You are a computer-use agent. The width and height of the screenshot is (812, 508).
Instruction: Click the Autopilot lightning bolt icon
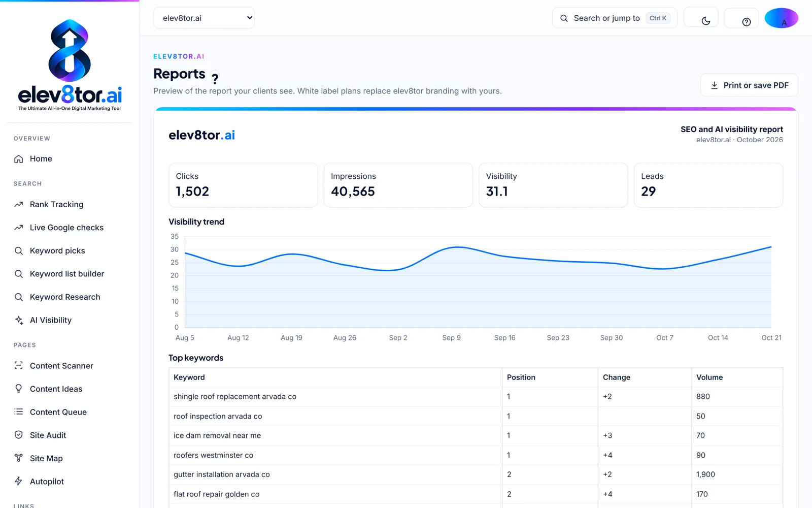click(x=19, y=481)
